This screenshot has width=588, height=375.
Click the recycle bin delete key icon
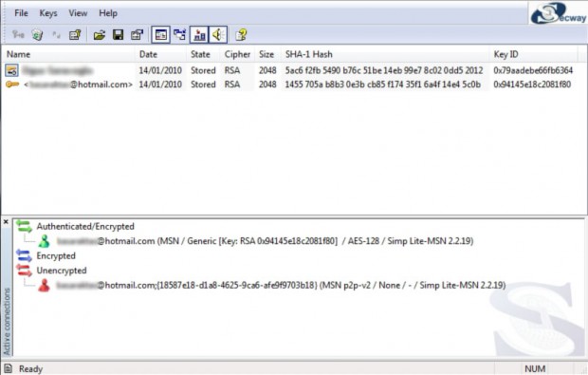[37, 35]
